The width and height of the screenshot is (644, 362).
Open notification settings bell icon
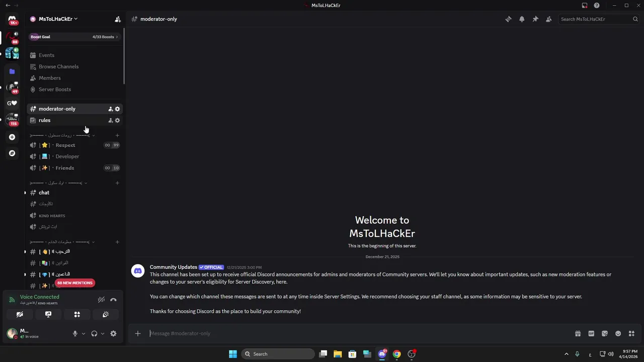click(522, 19)
